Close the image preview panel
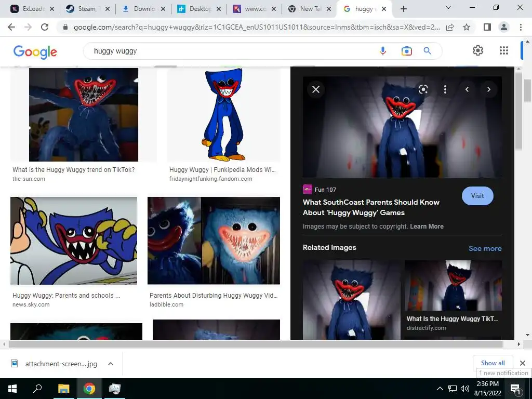The width and height of the screenshot is (532, 399). (x=316, y=89)
